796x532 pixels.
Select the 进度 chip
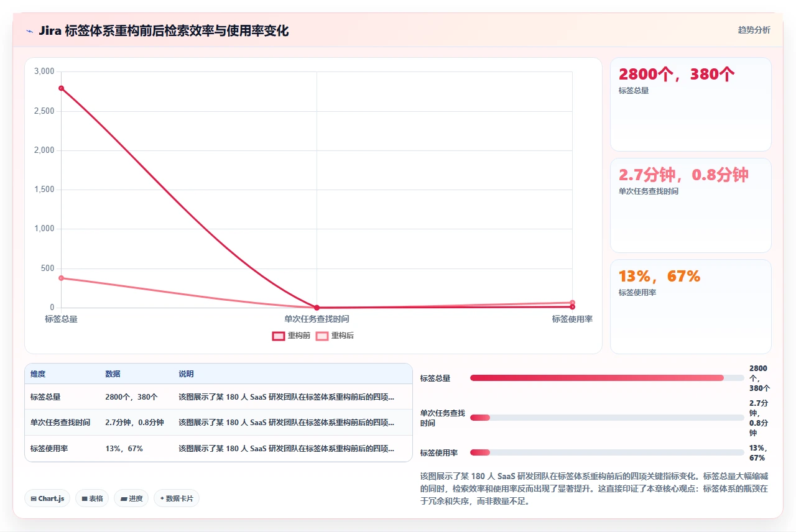(x=131, y=498)
